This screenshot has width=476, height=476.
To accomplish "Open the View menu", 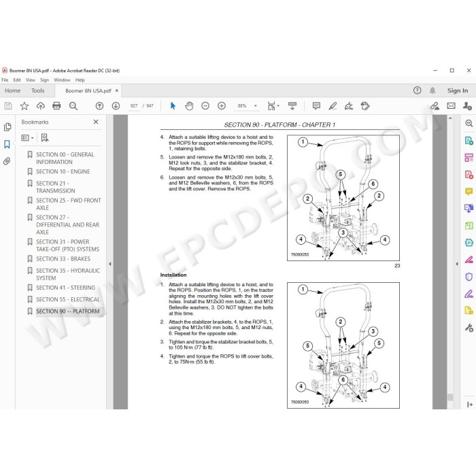I will 31,80.
